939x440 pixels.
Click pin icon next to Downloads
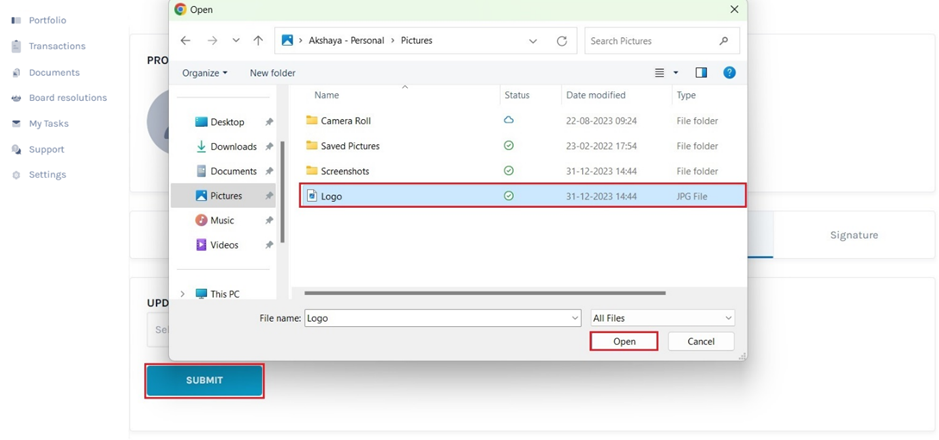(269, 147)
